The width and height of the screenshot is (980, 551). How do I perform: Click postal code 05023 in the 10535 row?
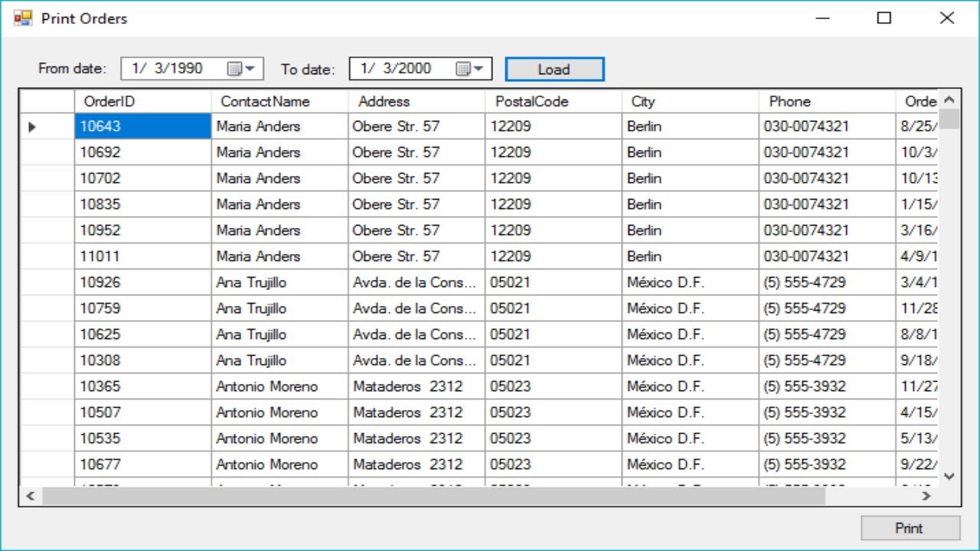pyautogui.click(x=554, y=439)
